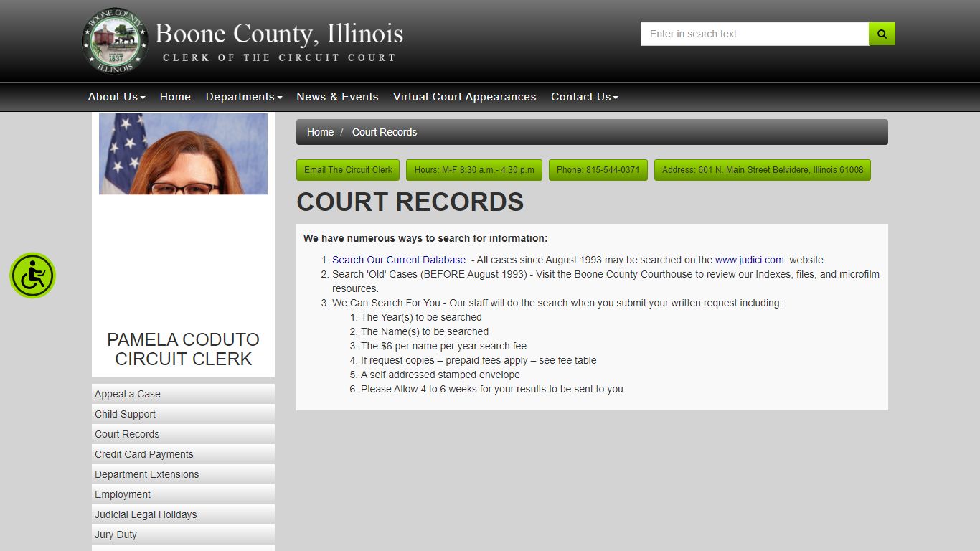
Task: Click the Address 601 N. Main Street button
Action: [x=763, y=170]
